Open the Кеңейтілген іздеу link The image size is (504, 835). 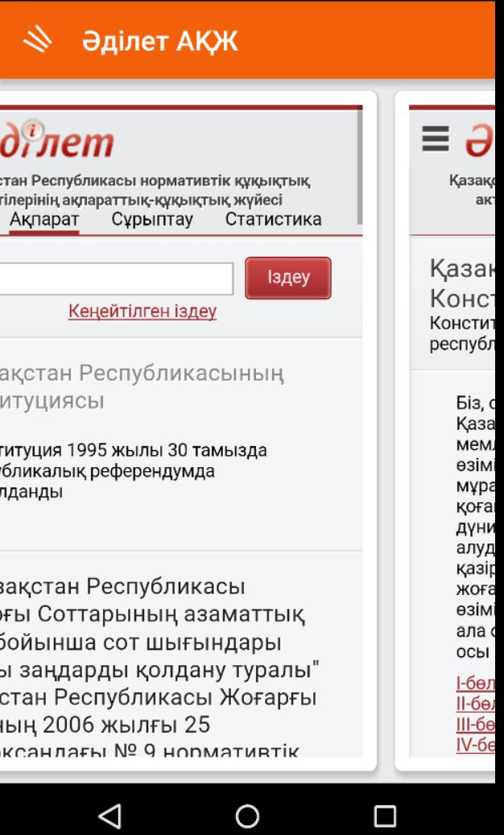pyautogui.click(x=142, y=311)
